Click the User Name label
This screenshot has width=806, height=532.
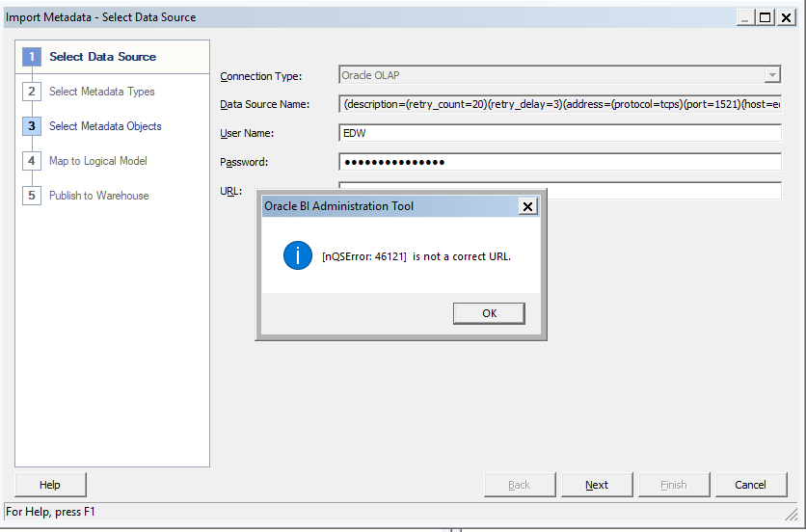pyautogui.click(x=247, y=133)
